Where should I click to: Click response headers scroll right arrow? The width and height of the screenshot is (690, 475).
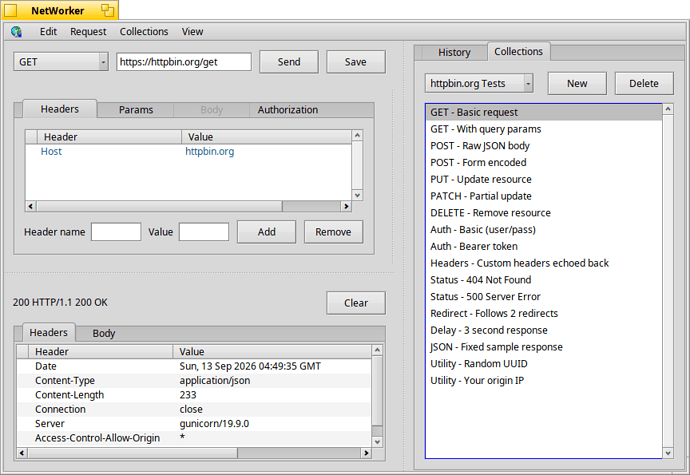coord(366,453)
